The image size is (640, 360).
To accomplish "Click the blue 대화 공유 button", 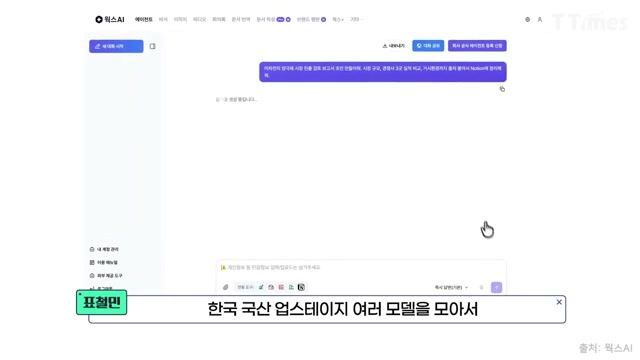I will click(428, 46).
